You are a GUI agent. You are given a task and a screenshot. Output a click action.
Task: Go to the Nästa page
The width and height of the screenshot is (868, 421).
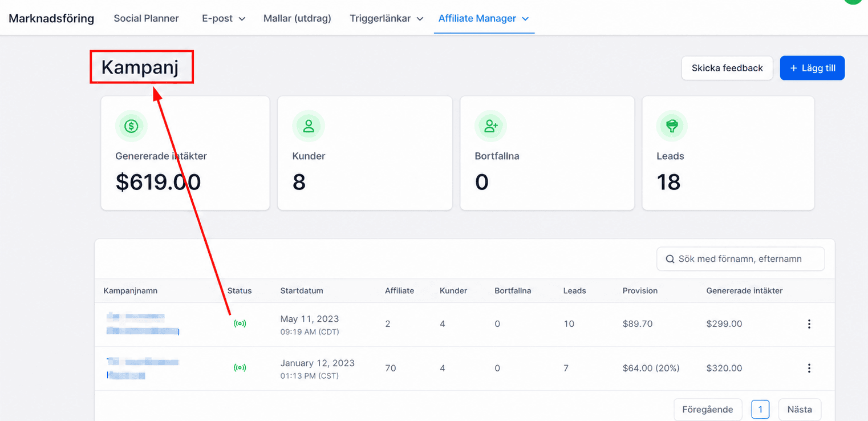coord(800,410)
